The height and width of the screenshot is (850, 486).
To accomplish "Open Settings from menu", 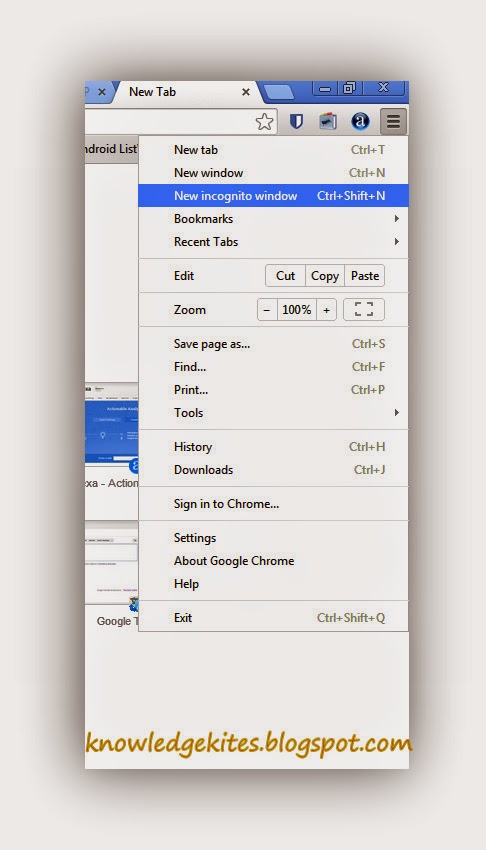I will pos(274,538).
